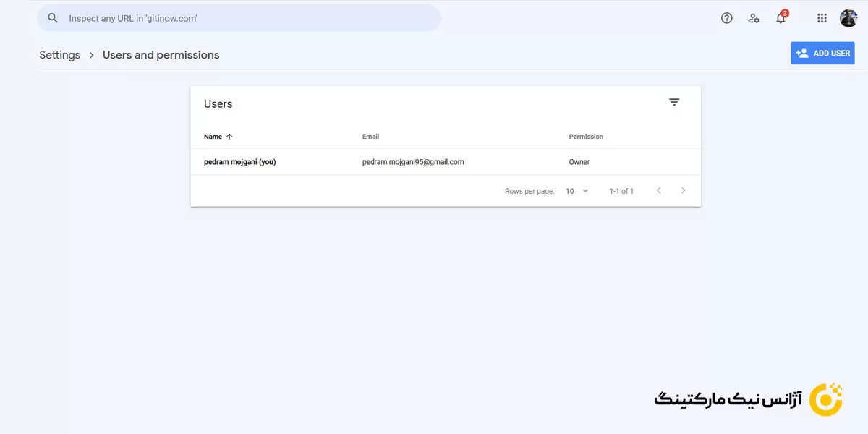Go to previous page of users
Viewport: 868px width, 434px height.
coord(658,191)
